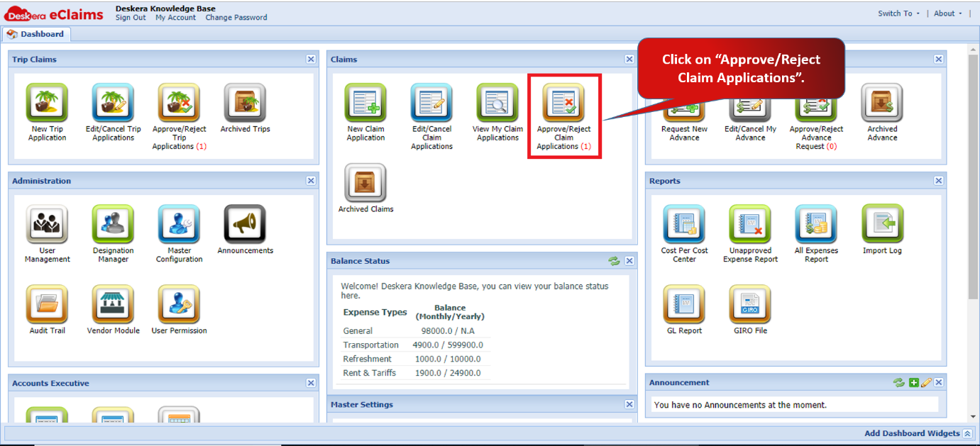Click the dashboard vertical scrollbar
Image resolution: width=980 pixels, height=446 pixels.
pos(973,177)
